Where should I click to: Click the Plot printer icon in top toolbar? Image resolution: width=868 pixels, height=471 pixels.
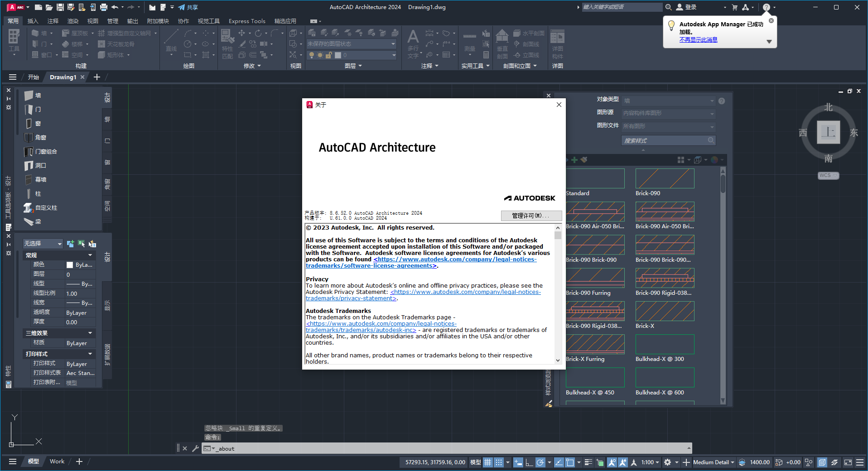tap(104, 7)
